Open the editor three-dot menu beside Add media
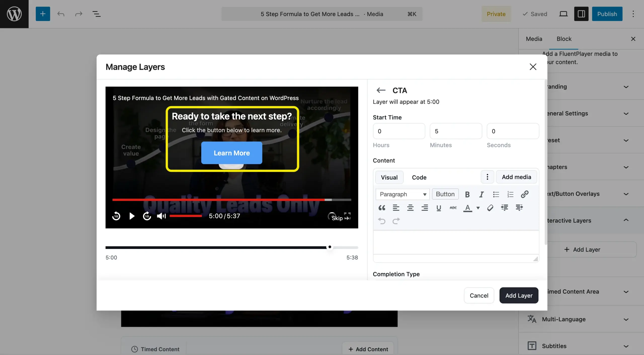The height and width of the screenshot is (355, 644). [x=487, y=177]
